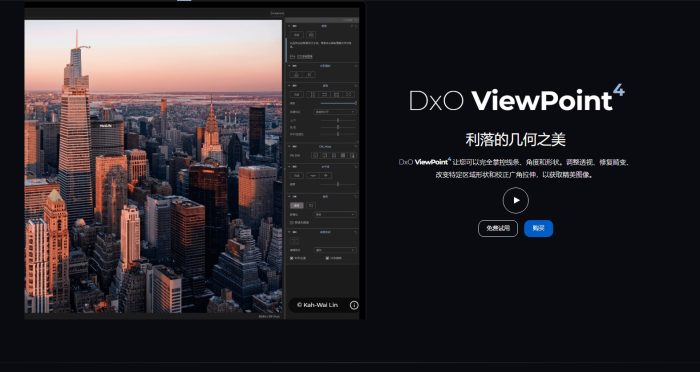Click the blue 购买 buy button
This screenshot has width=700, height=372.
538,228
